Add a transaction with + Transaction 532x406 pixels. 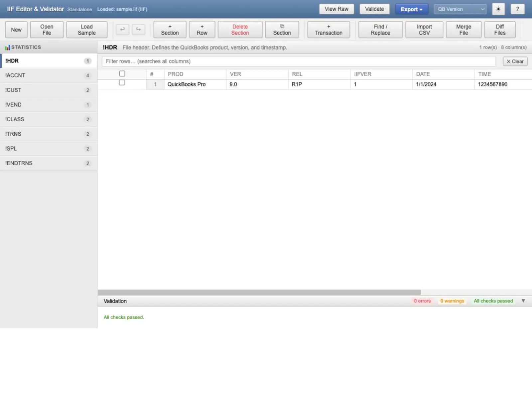329,30
